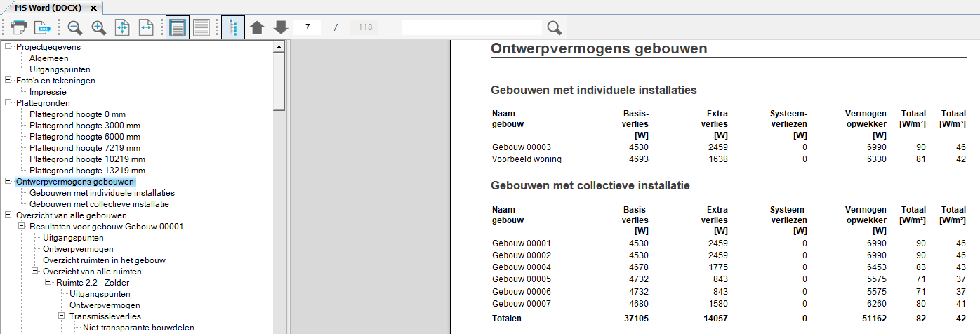Click the Gebouw 00003 row name
The image size is (980, 334).
click(522, 147)
